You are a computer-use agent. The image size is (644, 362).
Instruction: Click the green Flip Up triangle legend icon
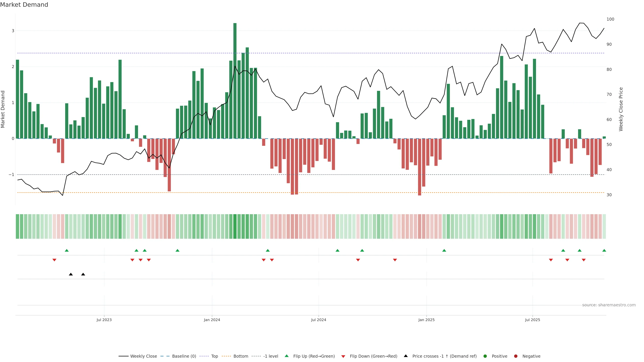point(286,356)
